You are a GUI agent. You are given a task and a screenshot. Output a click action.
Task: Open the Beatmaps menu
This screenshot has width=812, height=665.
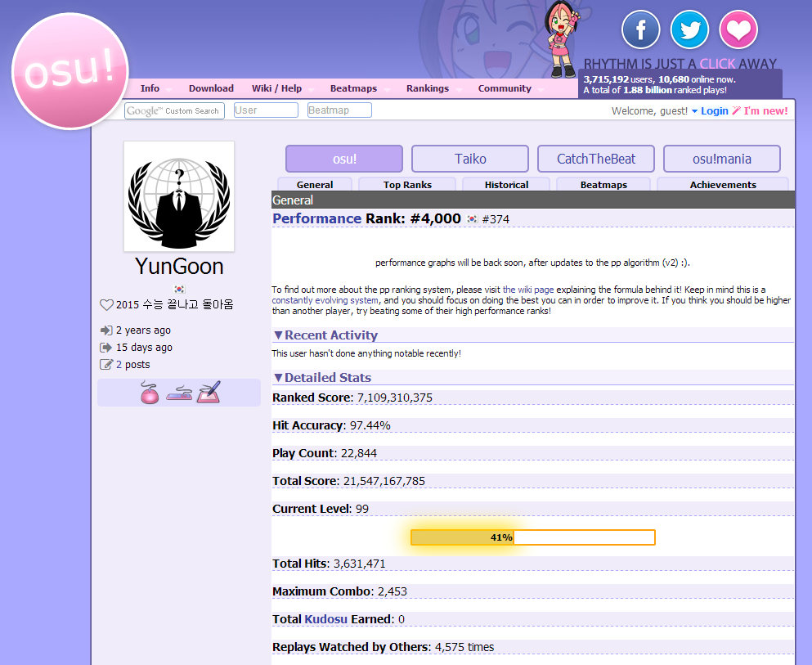(354, 88)
